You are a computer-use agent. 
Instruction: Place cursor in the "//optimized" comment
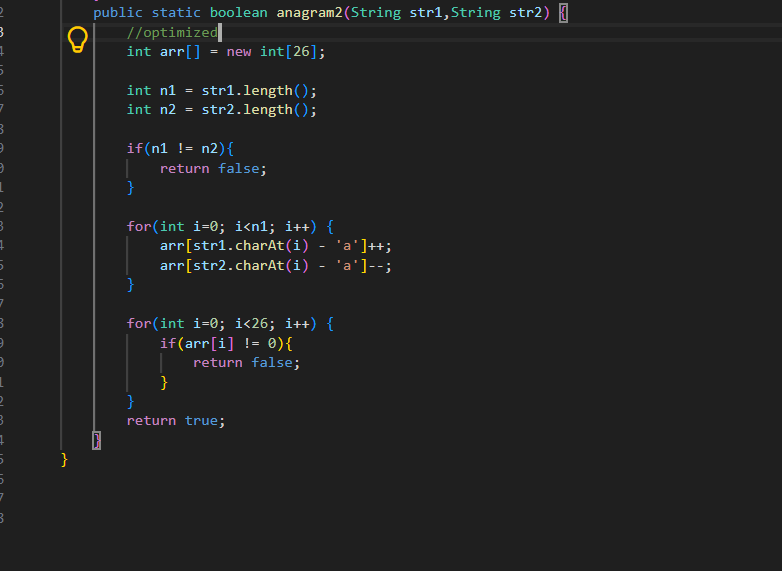[x=172, y=32]
